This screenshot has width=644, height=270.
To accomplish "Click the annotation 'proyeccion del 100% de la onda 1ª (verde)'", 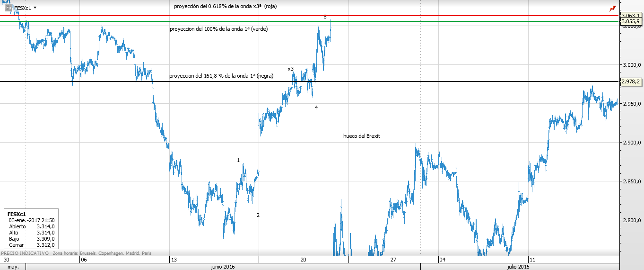I will click(219, 29).
